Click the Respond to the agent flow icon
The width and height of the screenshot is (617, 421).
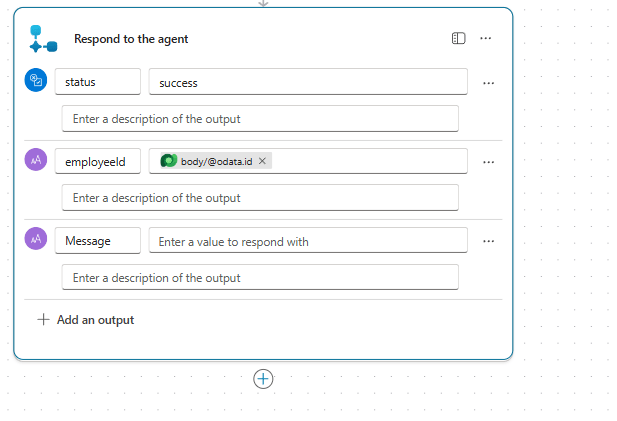pos(43,39)
